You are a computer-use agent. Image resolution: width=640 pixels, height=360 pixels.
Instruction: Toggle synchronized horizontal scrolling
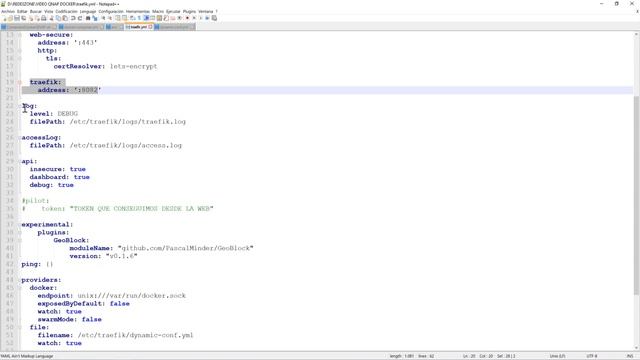pos(124,18)
